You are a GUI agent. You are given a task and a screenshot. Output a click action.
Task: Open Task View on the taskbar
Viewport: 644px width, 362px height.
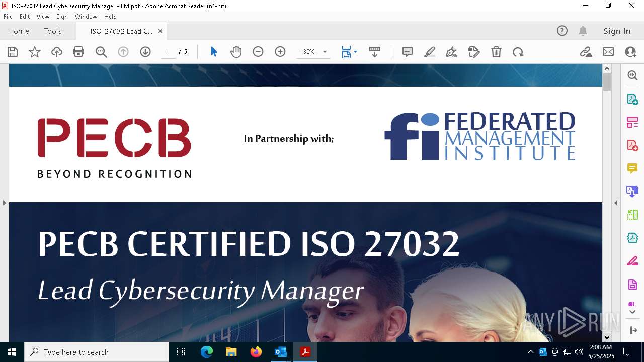pos(181,352)
